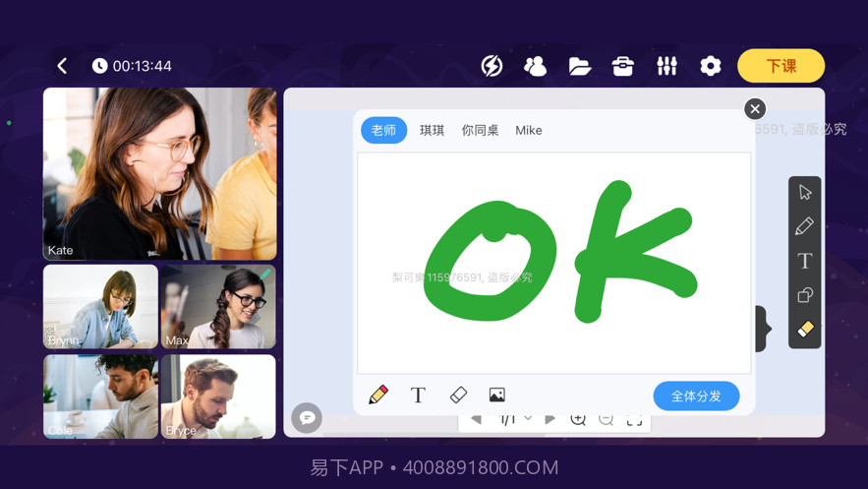Viewport: 868px width, 489px height.
Task: Select the shapes tool in right toolbar
Action: click(805, 295)
